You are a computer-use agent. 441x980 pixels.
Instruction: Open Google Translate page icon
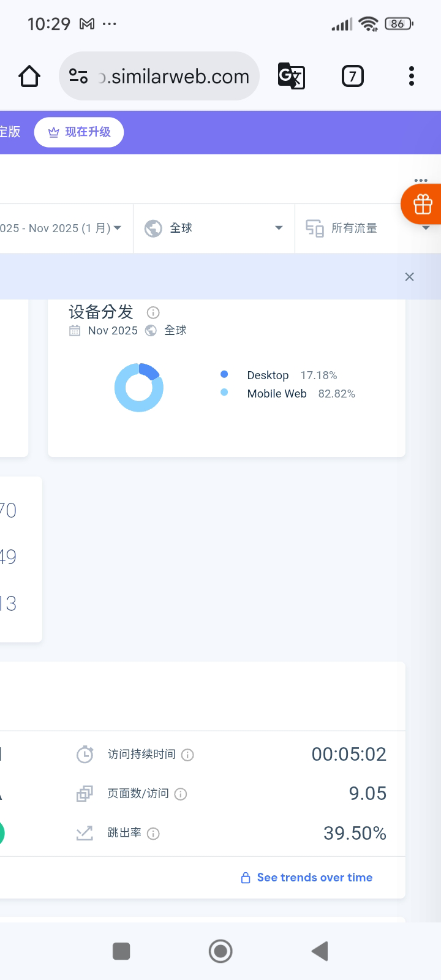[291, 77]
